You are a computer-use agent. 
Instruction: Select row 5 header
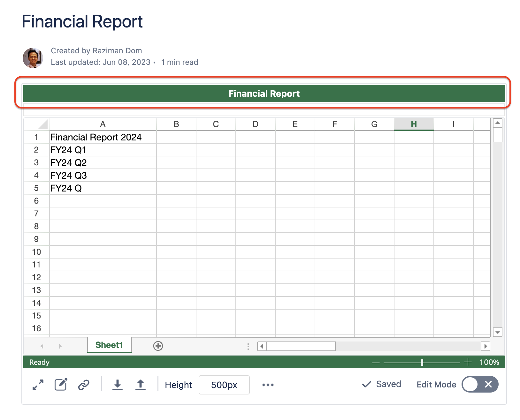click(x=36, y=188)
